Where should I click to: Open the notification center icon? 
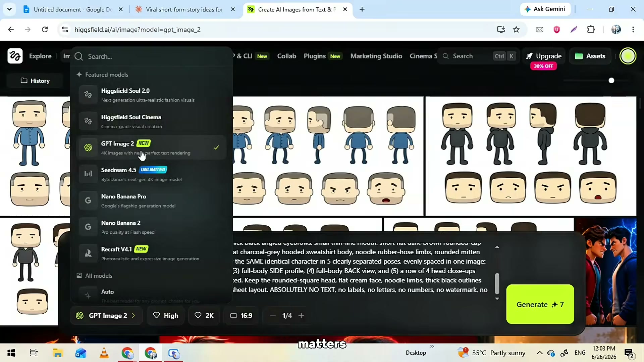(x=629, y=353)
